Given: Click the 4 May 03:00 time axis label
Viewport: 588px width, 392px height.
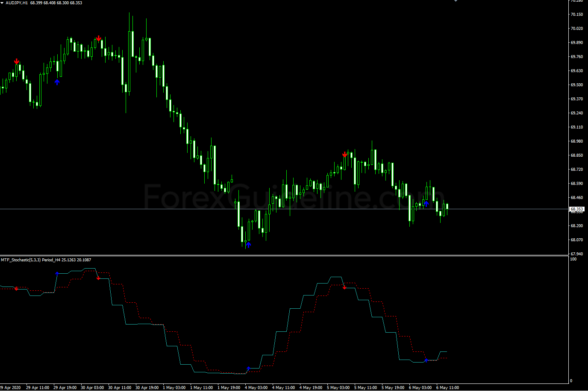Looking at the screenshot, I should [x=256, y=388].
